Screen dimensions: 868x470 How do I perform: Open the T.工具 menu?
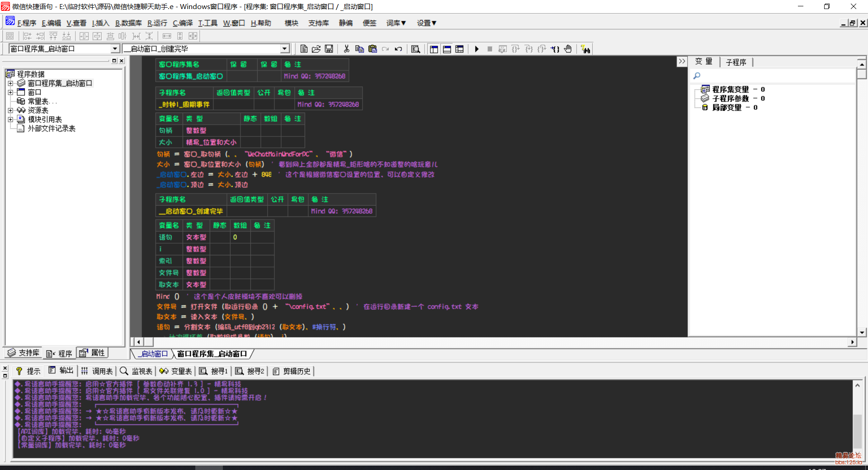coord(208,23)
